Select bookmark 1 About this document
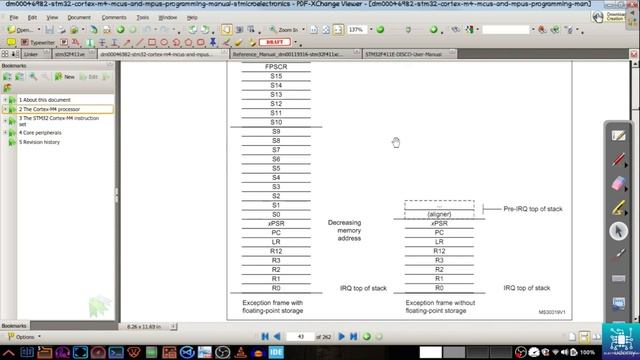 (x=45, y=100)
